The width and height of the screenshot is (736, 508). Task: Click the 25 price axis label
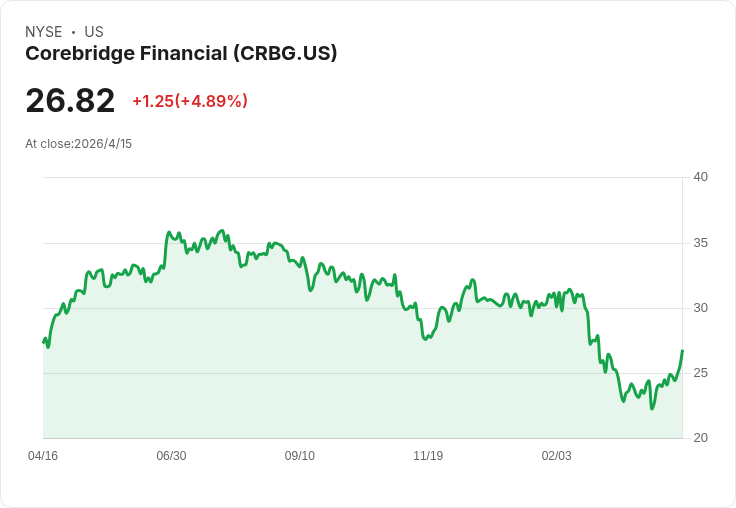click(701, 373)
